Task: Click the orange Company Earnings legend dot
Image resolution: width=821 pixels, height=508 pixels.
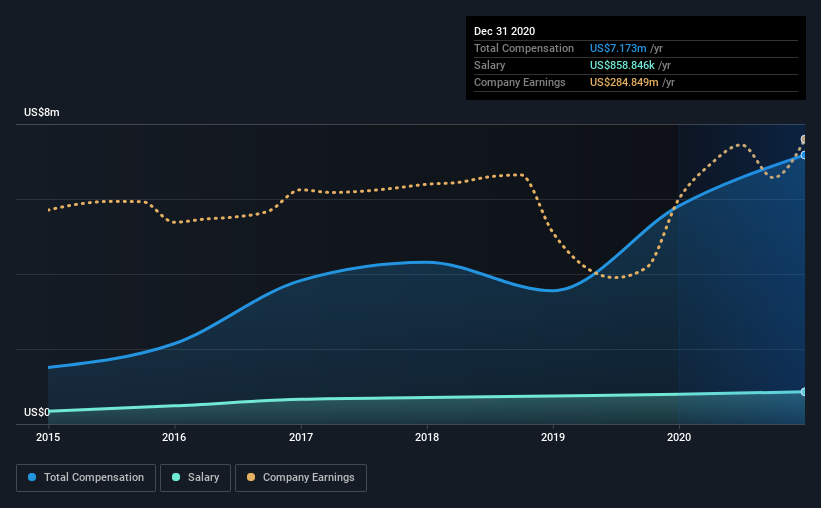Action: [x=251, y=477]
